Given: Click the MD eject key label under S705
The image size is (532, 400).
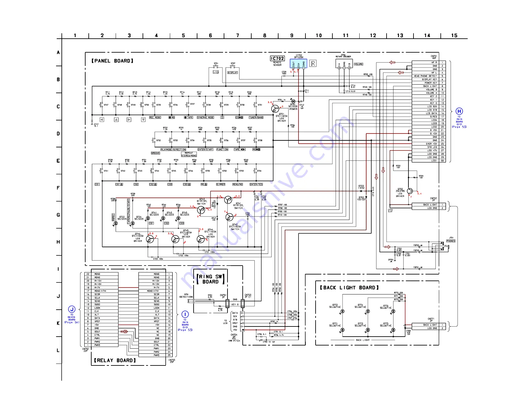Looking at the screenshot, I should tap(204, 184).
